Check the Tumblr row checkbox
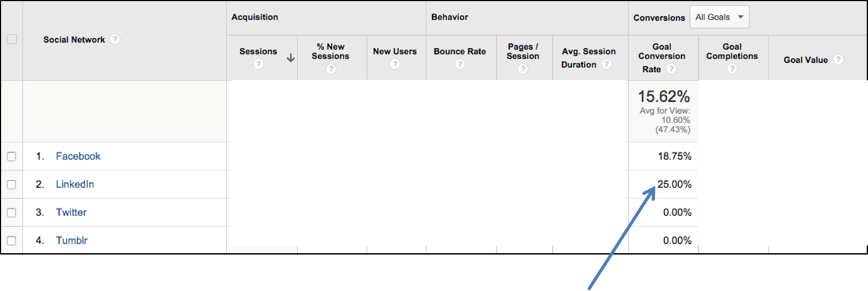Viewport: 868px width, 291px height. [x=11, y=241]
